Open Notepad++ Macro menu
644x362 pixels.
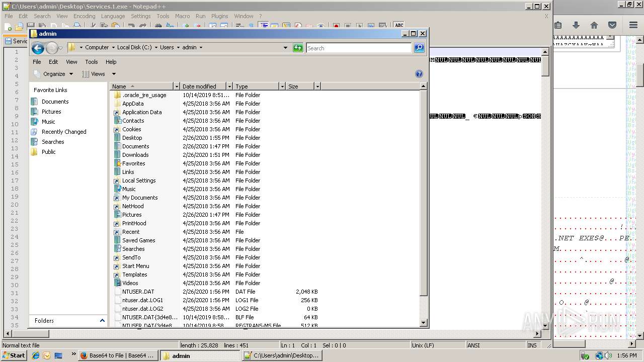[x=182, y=16]
